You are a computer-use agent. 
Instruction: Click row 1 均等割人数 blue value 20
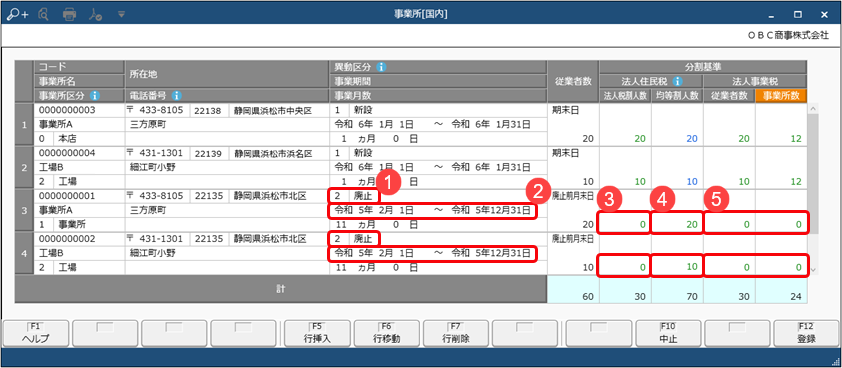[x=677, y=139]
